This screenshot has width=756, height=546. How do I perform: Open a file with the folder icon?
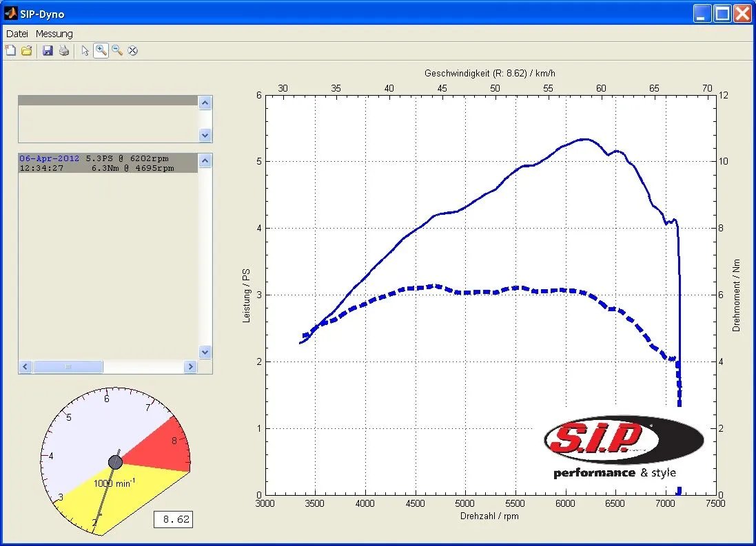[27, 50]
